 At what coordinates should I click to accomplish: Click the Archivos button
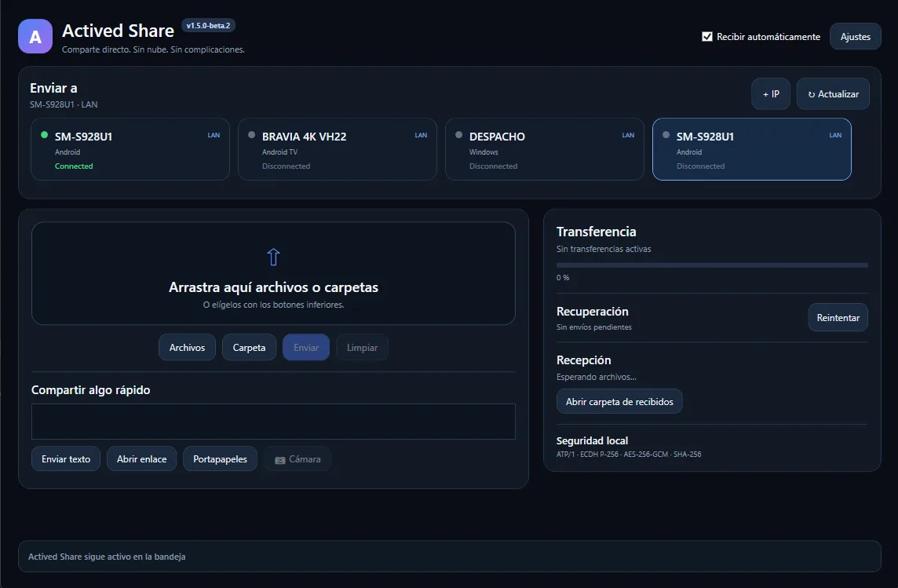tap(187, 348)
